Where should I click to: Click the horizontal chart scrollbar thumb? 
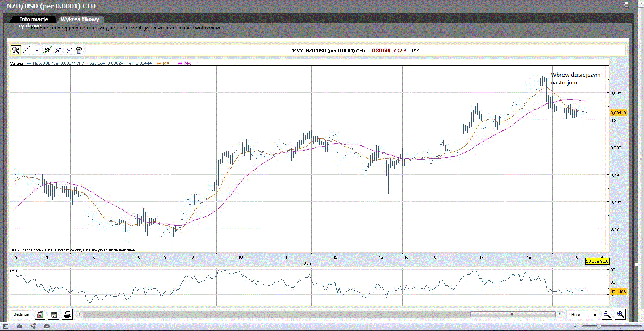coord(513,314)
